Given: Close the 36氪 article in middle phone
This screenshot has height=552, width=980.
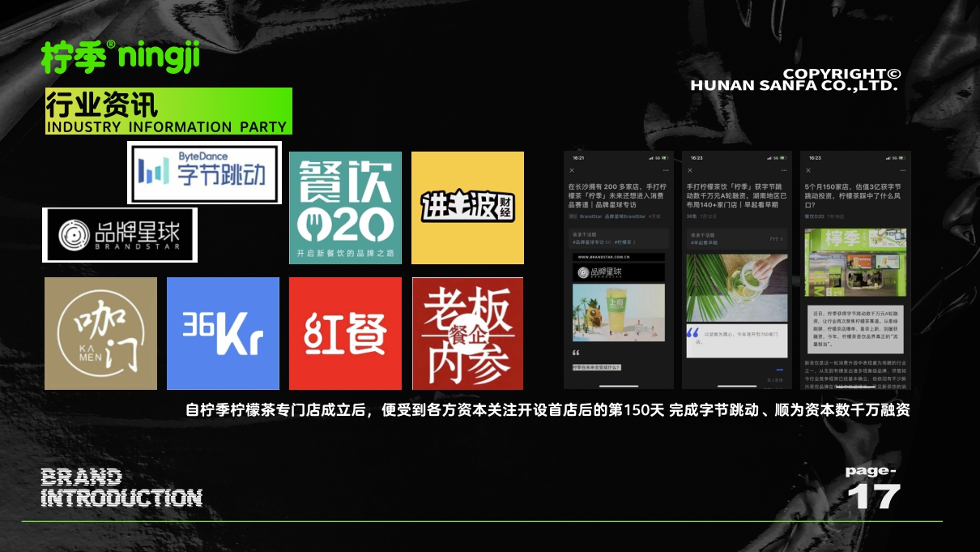Looking at the screenshot, I should (x=690, y=171).
